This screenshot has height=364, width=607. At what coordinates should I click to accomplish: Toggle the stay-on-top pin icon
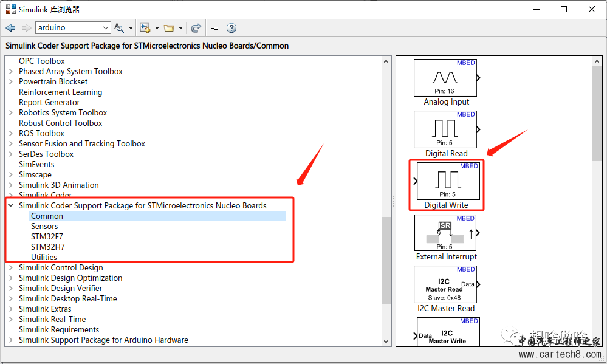coord(215,28)
